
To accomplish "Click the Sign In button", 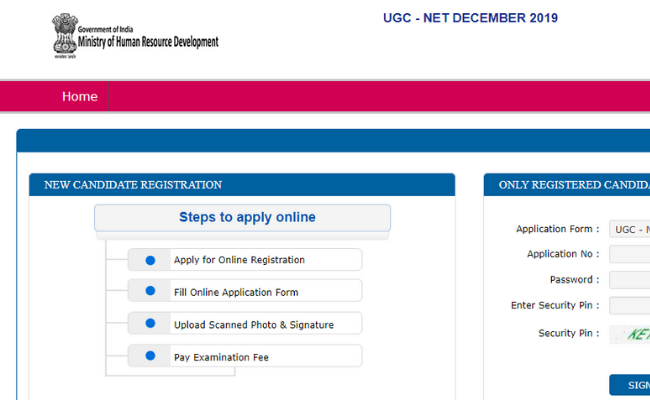I will pos(632,385).
